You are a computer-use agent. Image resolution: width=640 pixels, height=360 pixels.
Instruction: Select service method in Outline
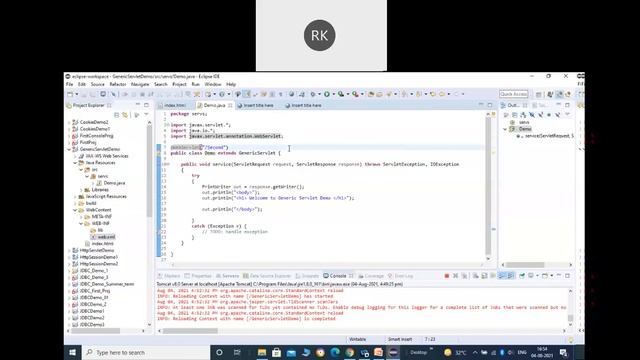545,136
